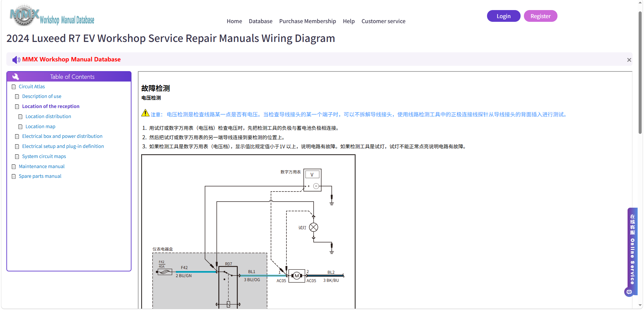Go to Purchase Membership page
644x310 pixels.
coord(308,21)
